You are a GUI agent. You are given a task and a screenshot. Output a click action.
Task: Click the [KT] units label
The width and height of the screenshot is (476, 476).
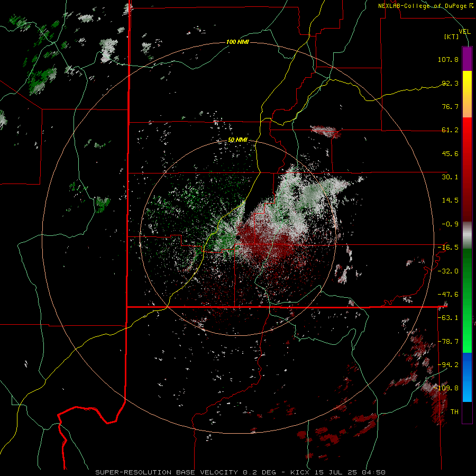pos(452,37)
